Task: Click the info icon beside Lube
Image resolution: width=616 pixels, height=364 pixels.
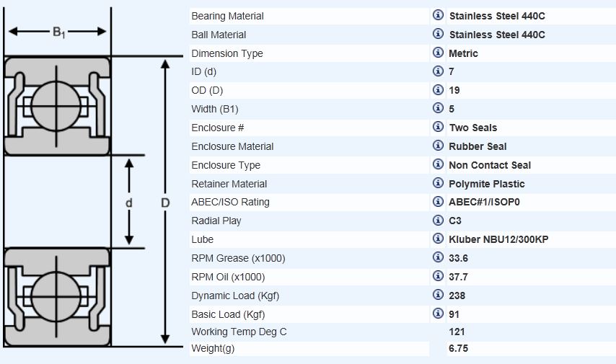Action: [438, 239]
